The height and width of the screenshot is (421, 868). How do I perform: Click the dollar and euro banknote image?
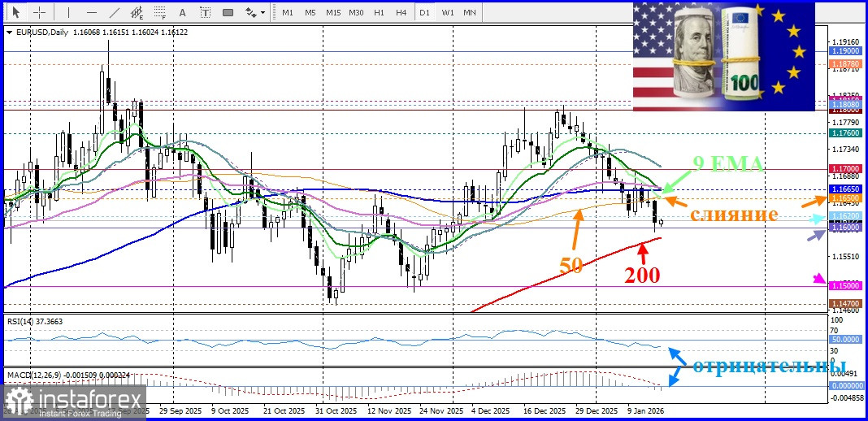click(x=724, y=56)
